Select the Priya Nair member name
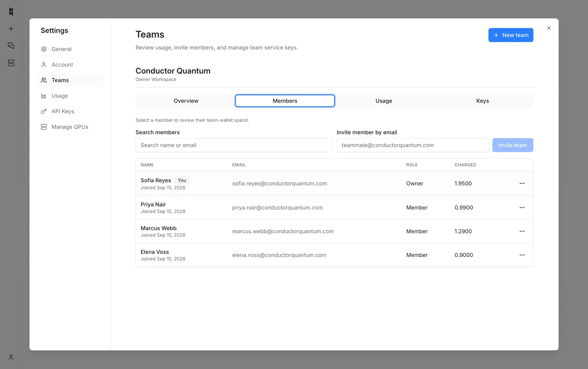The image size is (588, 369). click(x=153, y=204)
